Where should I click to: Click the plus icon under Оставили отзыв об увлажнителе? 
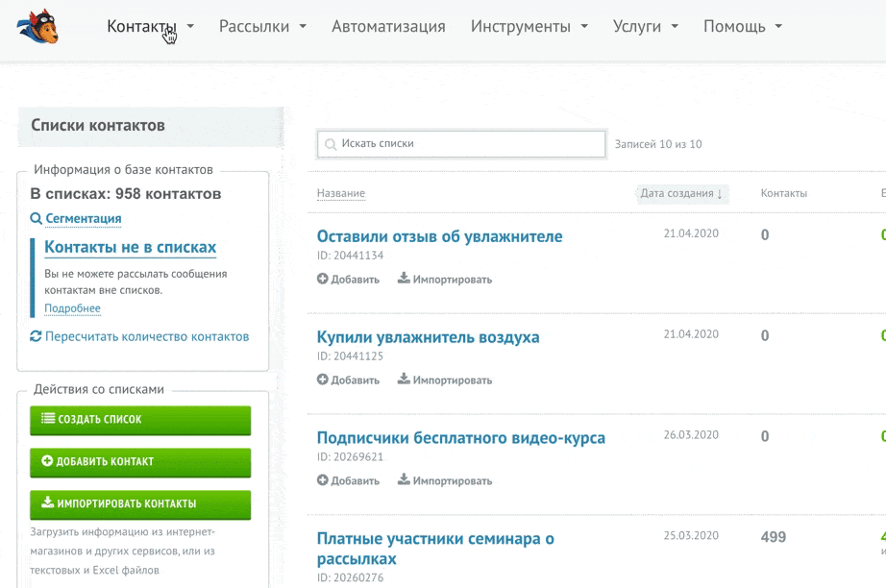(323, 279)
